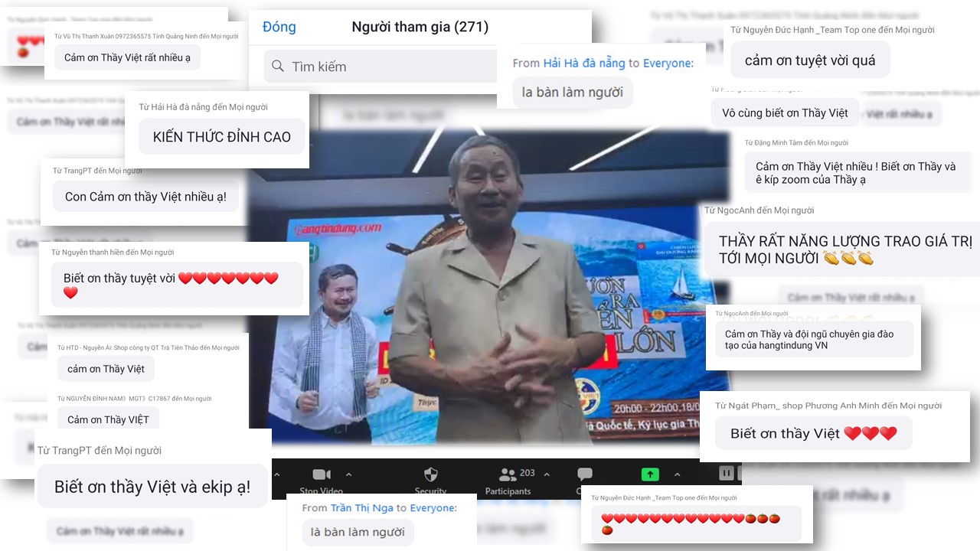Image resolution: width=980 pixels, height=551 pixels.
Task: Click Everyone link in Hải Hà message
Action: coord(668,63)
